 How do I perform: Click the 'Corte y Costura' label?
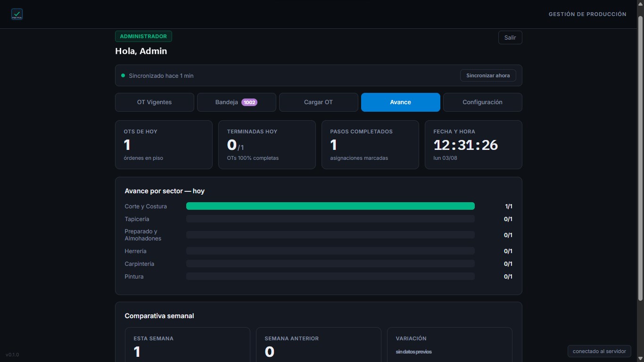coord(146,206)
